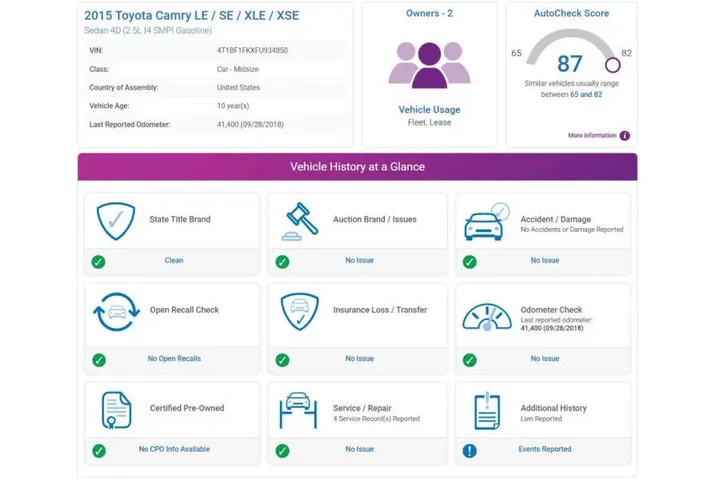Image resolution: width=720 pixels, height=480 pixels.
Task: Click the Insurance Loss shield car icon
Action: [300, 311]
